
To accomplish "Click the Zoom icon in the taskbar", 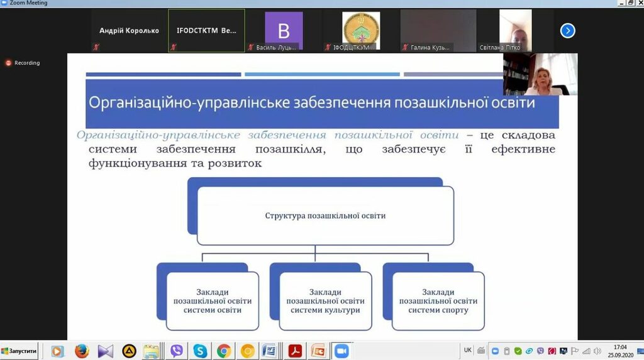I will (341, 351).
